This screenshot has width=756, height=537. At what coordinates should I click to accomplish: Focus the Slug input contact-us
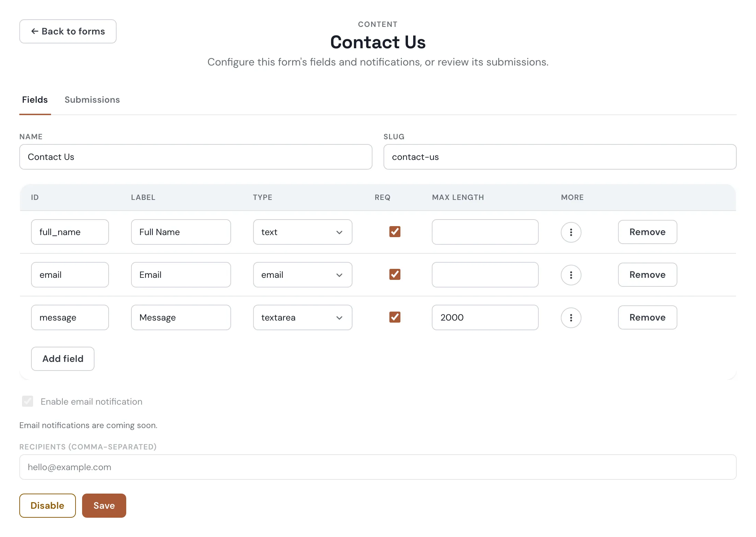tap(560, 157)
